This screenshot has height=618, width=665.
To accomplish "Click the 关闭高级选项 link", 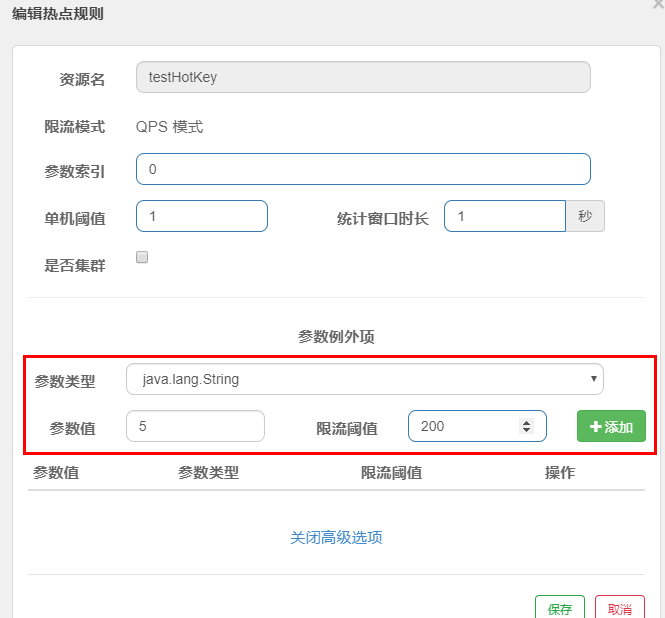I will click(336, 537).
